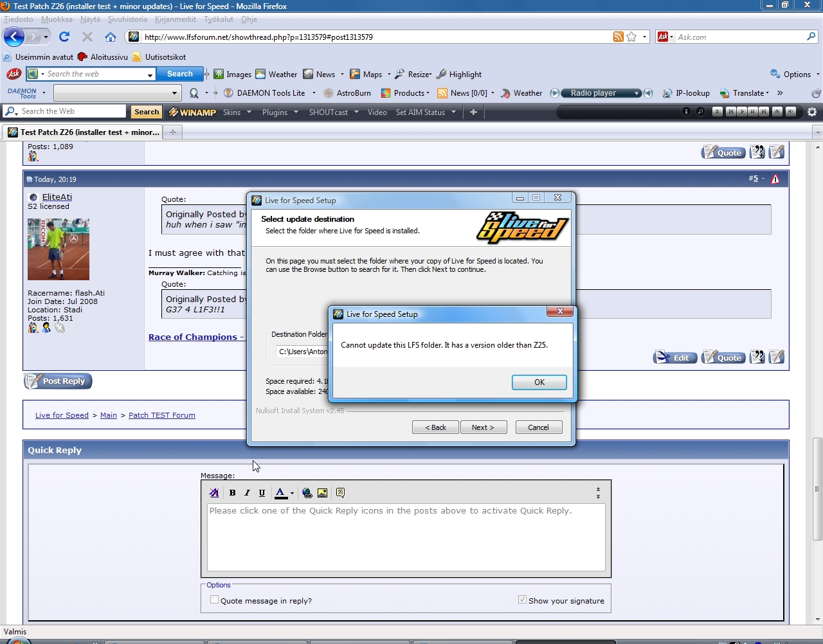Check 'Quote message in reply?' box
Viewport: 823px width, 644px height.
click(215, 600)
